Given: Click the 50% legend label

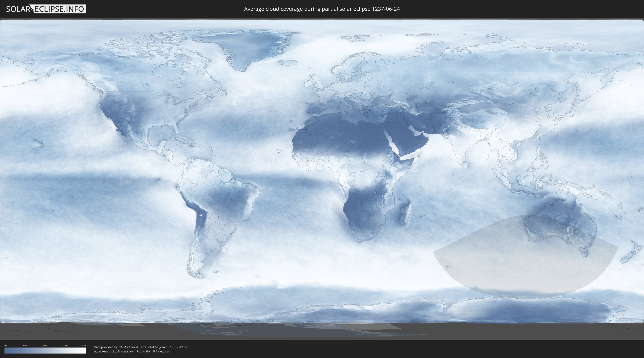Looking at the screenshot, I should point(45,345).
